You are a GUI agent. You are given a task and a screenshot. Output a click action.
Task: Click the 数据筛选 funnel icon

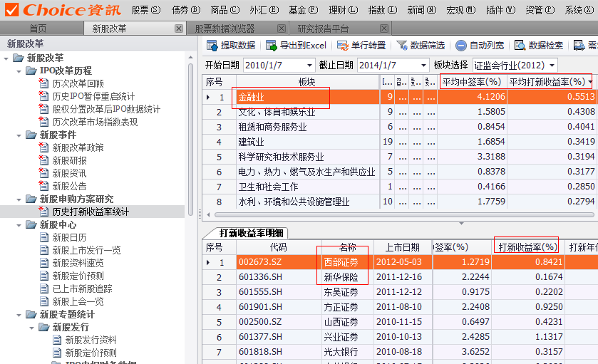pos(402,46)
